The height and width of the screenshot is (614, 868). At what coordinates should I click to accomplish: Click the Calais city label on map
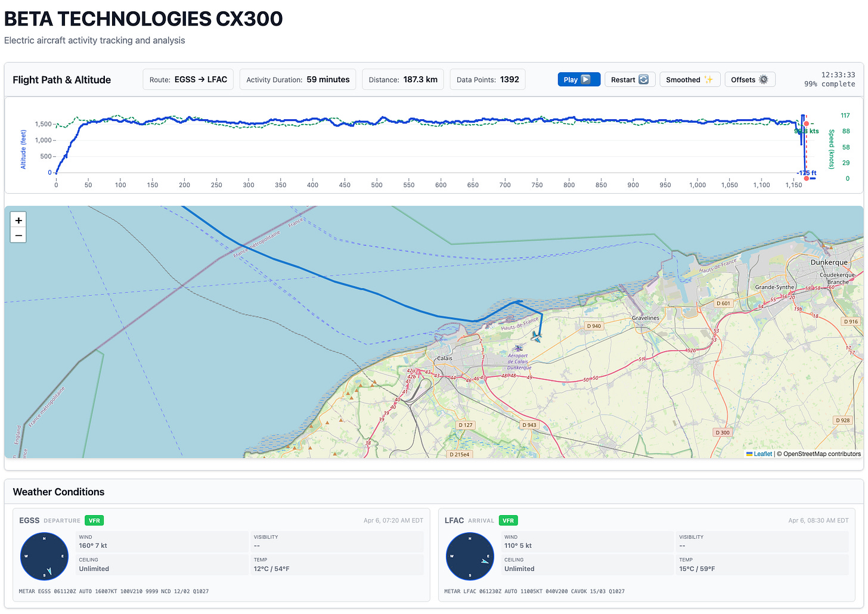pyautogui.click(x=445, y=358)
